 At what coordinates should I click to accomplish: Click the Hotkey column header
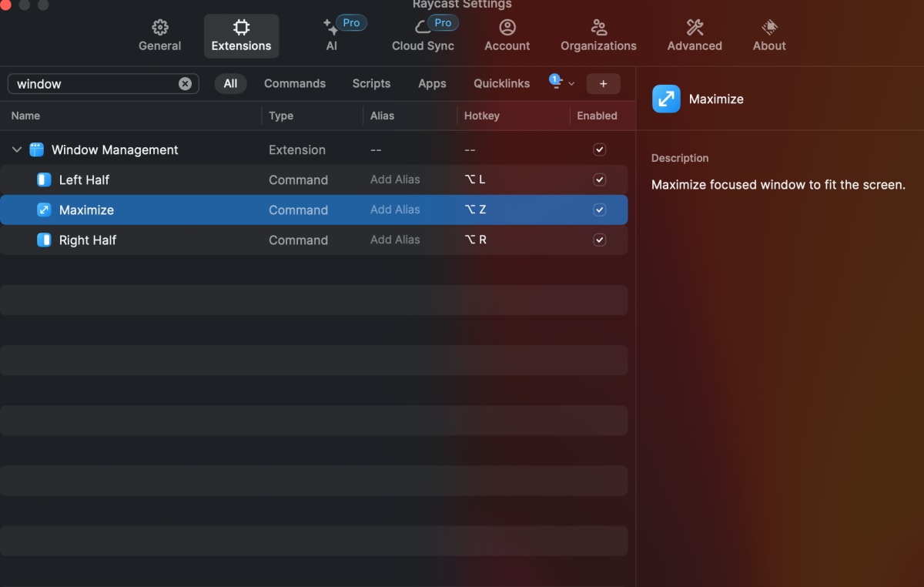(482, 116)
